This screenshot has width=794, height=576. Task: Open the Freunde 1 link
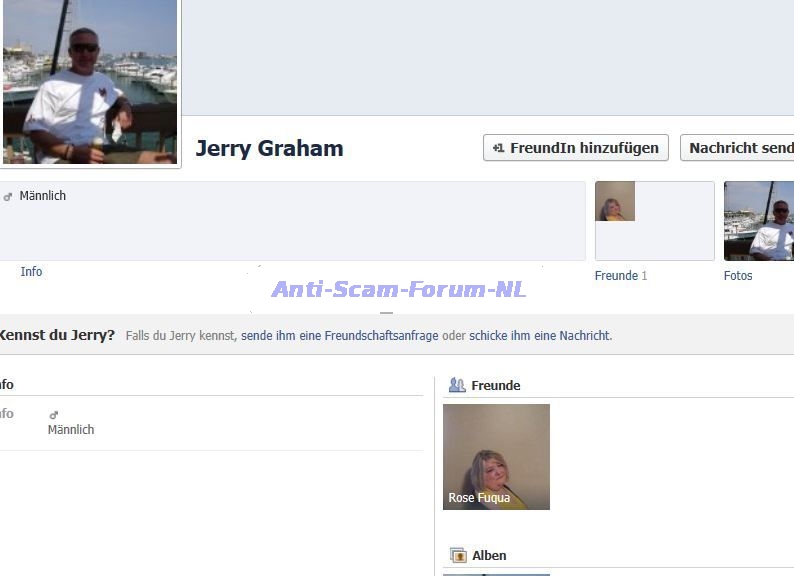point(620,276)
